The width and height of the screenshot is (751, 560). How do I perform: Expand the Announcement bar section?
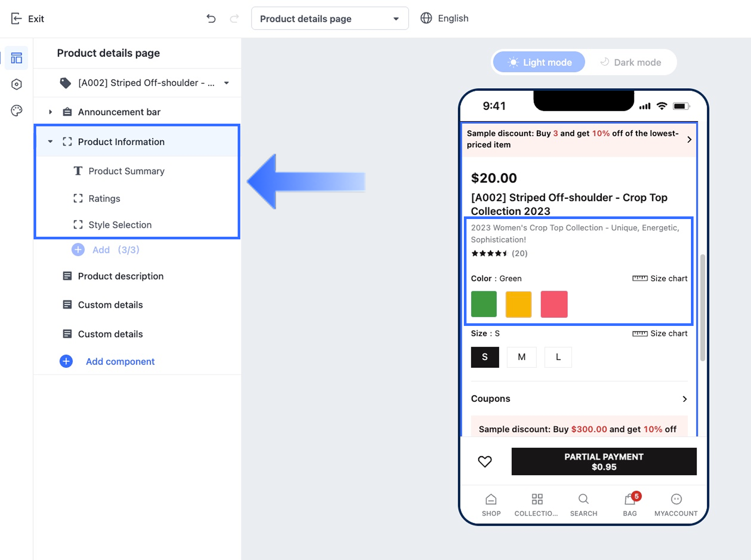point(50,112)
